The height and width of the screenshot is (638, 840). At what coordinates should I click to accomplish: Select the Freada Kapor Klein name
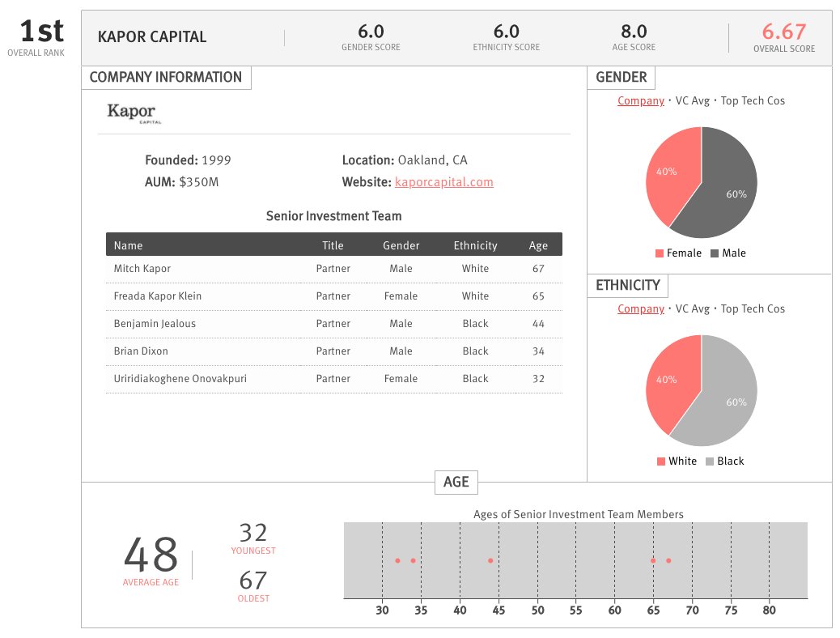(158, 296)
